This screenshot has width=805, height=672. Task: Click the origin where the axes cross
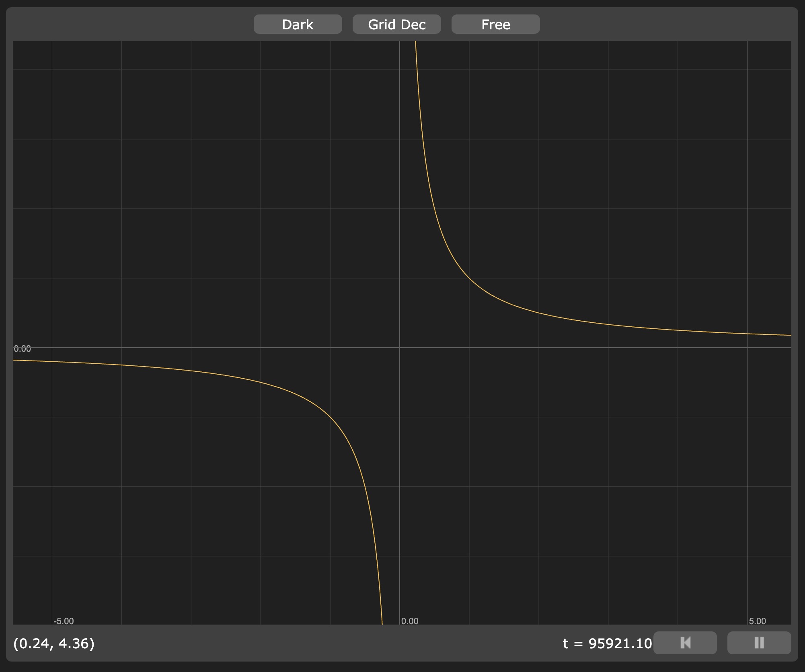[400, 347]
